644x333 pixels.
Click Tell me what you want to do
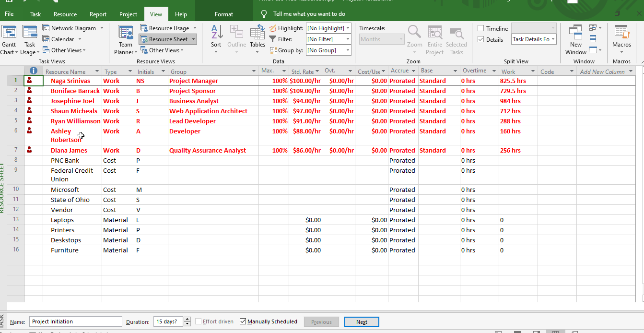[309, 14]
